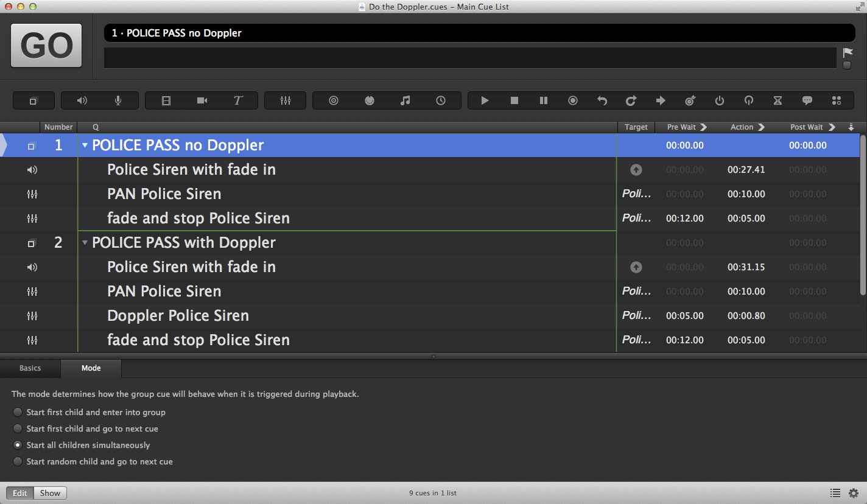Add a new Timecode cue

tap(441, 100)
